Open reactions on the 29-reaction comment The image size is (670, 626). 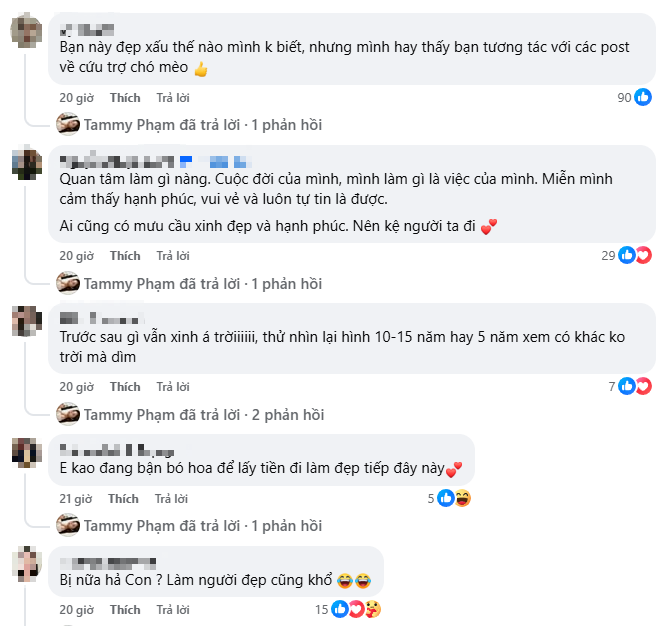(635, 255)
